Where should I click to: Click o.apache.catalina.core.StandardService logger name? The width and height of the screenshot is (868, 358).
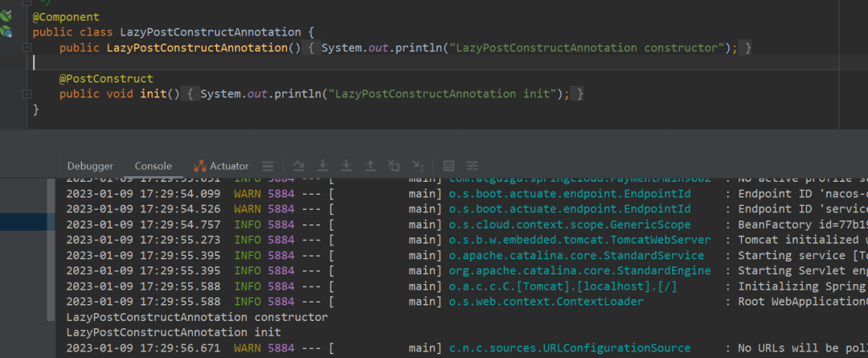(x=576, y=256)
